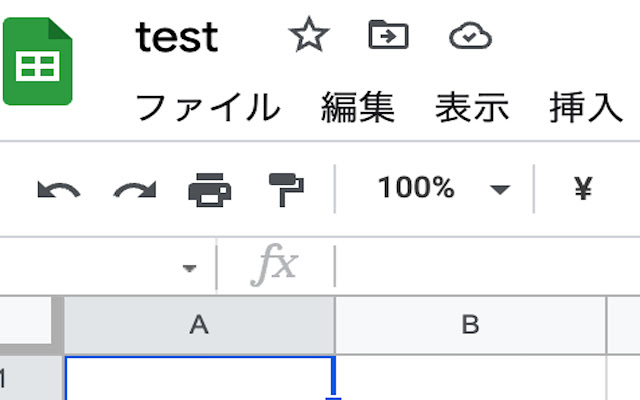The height and width of the screenshot is (400, 640).
Task: Open the ファイル menu
Action: 208,107
